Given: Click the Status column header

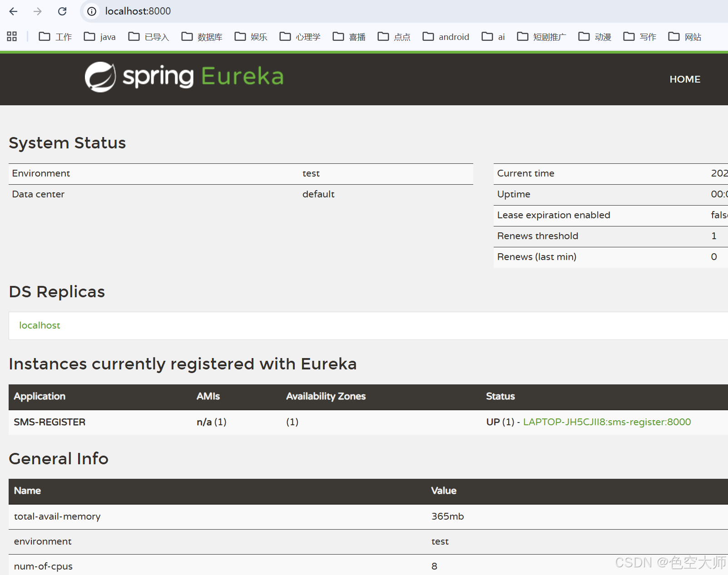Looking at the screenshot, I should coord(500,396).
